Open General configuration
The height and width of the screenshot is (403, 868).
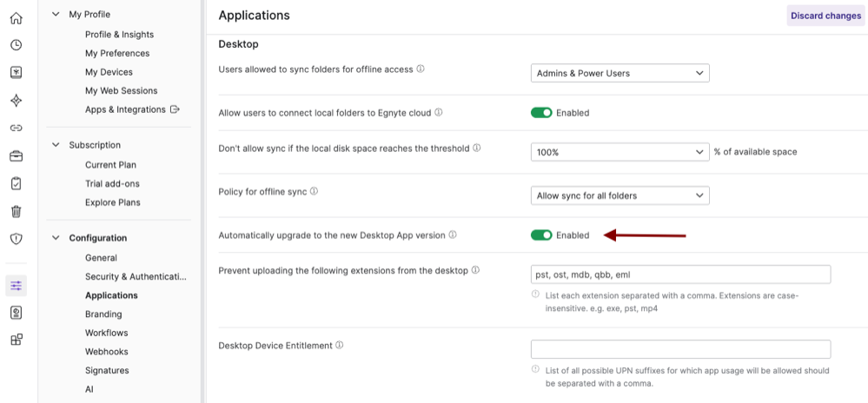click(102, 258)
